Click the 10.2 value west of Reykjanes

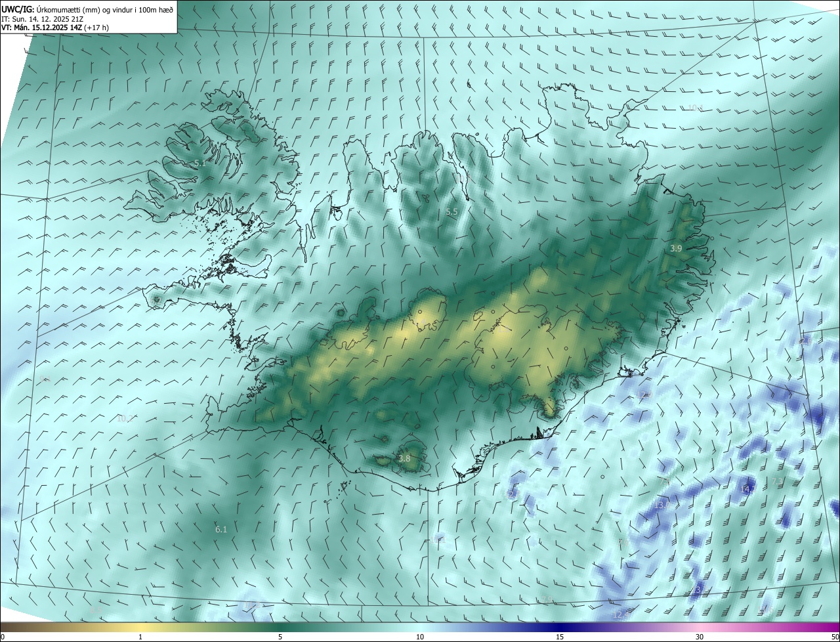tap(125, 419)
